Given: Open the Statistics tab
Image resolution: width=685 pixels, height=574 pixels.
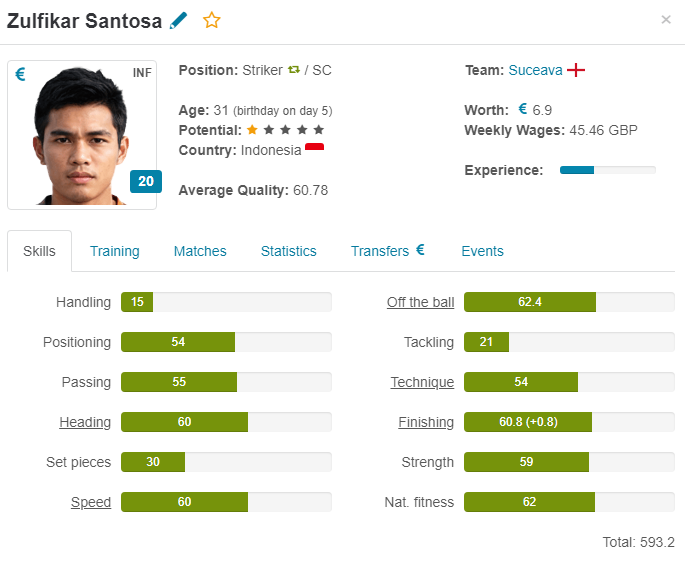Looking at the screenshot, I should point(288,251).
